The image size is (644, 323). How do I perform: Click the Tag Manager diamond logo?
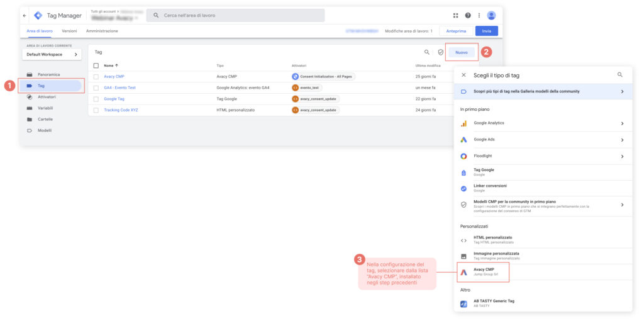(x=38, y=16)
